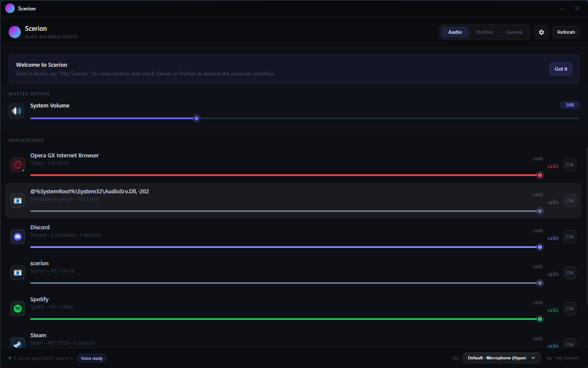Image resolution: width=588 pixels, height=368 pixels.
Task: Click the 30% system volume badge
Action: point(570,105)
